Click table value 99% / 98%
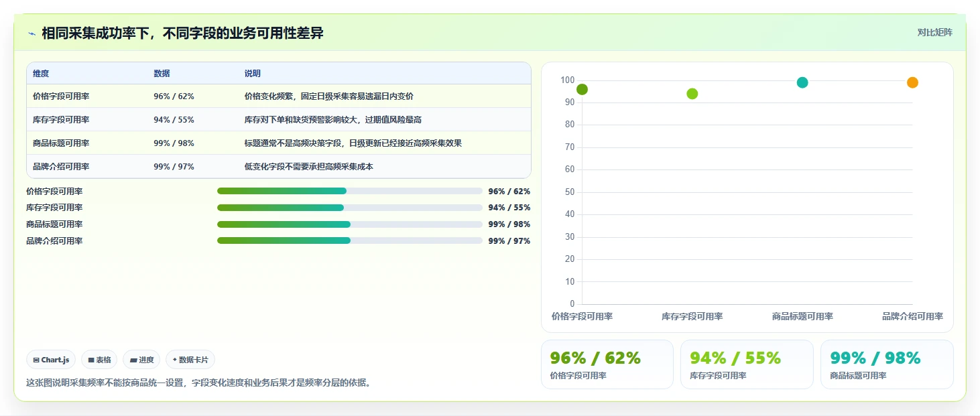 pos(174,143)
